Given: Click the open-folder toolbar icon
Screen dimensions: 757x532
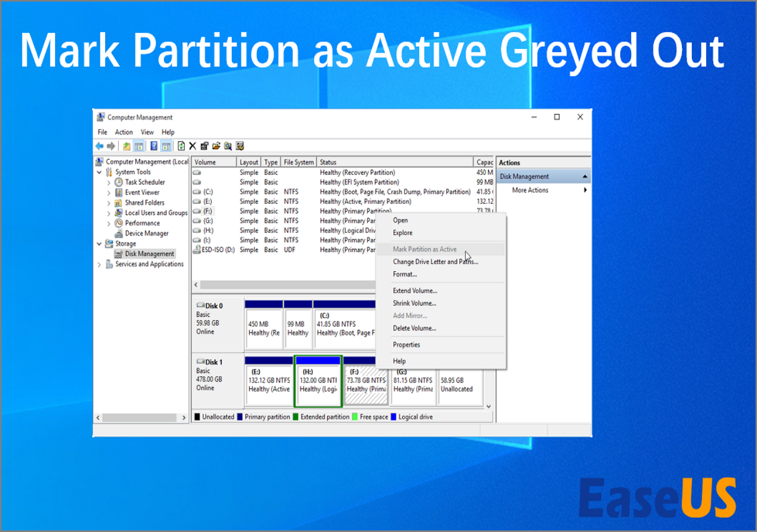Looking at the screenshot, I should tap(216, 146).
